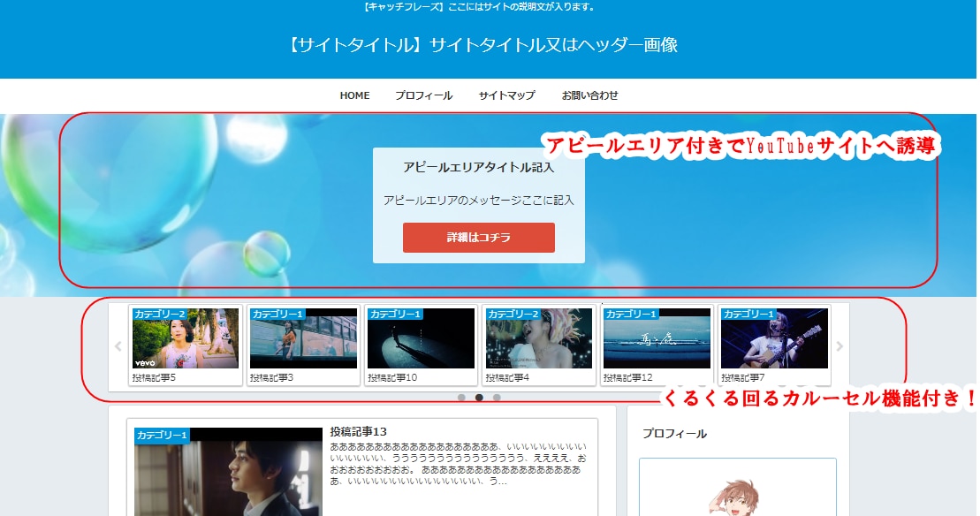980x516 pixels.
Task: Select the middle carousel pagination dot
Action: pyautogui.click(x=479, y=398)
